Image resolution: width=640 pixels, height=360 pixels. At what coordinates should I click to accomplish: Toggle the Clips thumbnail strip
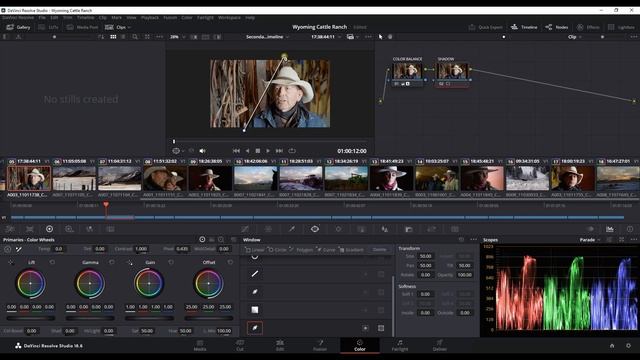116,27
